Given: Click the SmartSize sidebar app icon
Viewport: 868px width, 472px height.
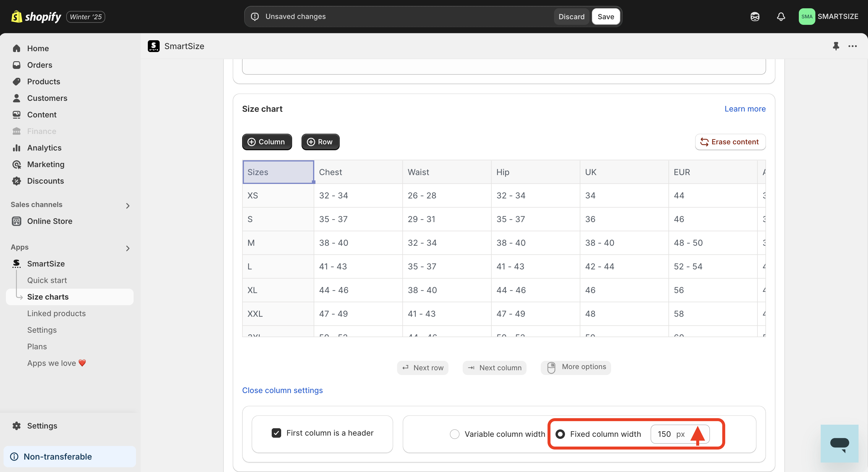Looking at the screenshot, I should pyautogui.click(x=17, y=263).
